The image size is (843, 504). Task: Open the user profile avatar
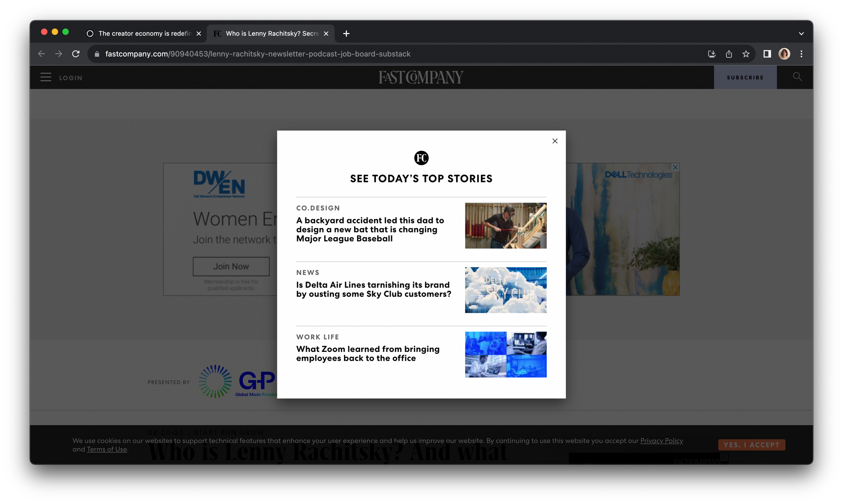pyautogui.click(x=784, y=54)
